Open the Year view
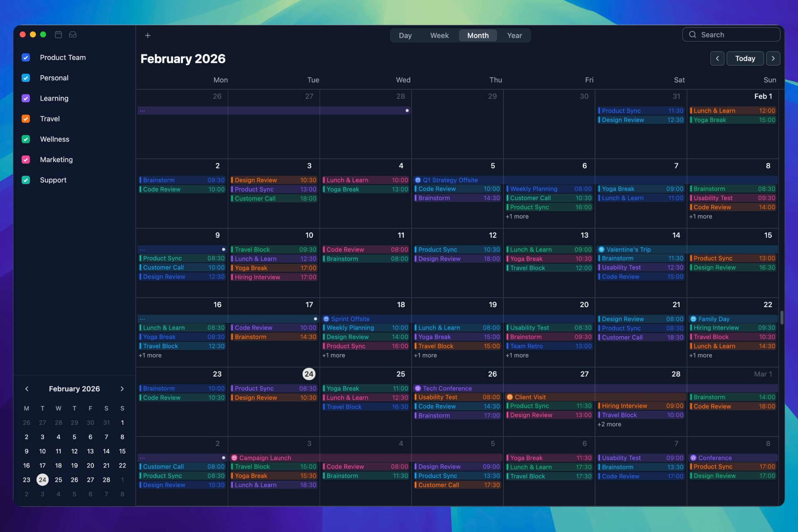The image size is (798, 532). 515,35
